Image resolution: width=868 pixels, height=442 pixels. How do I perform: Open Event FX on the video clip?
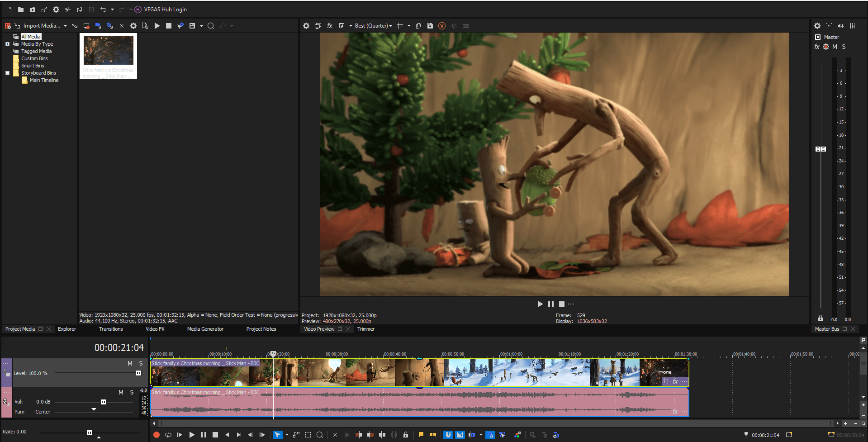675,381
